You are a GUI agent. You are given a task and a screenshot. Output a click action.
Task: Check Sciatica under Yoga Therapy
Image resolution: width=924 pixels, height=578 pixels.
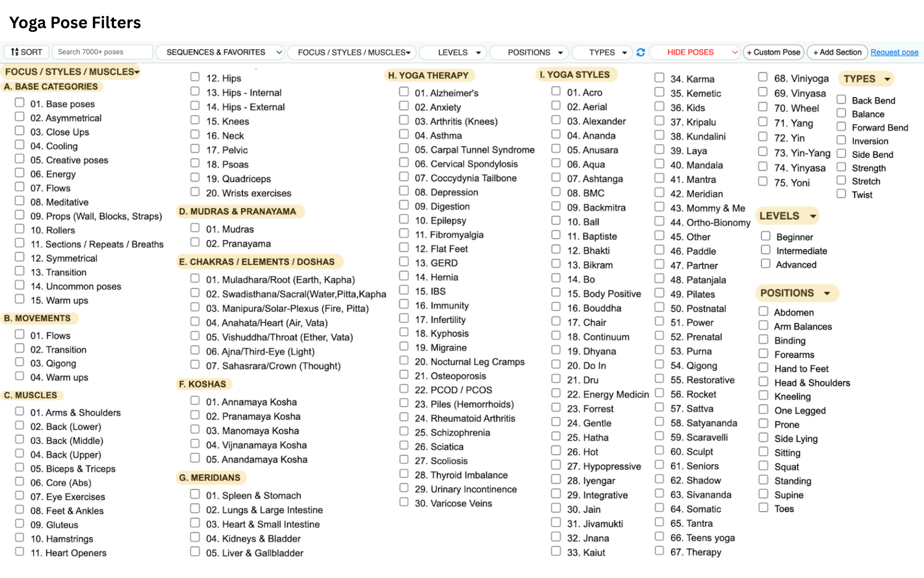point(404,445)
